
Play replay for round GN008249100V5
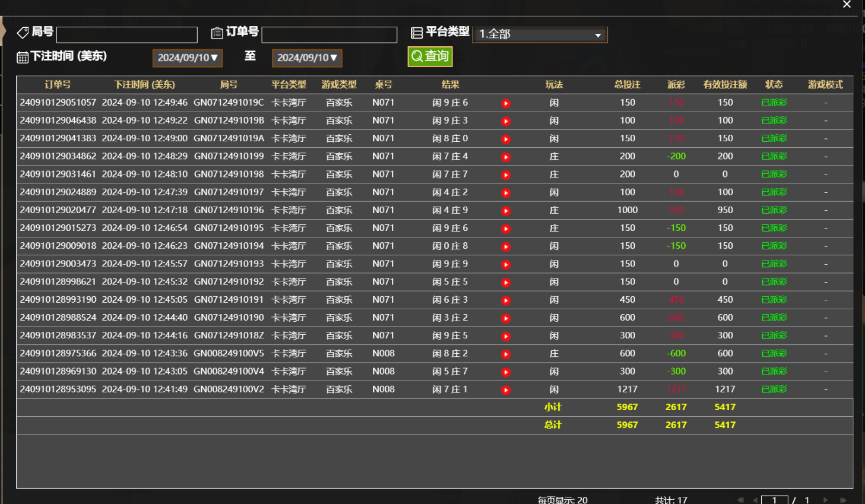click(506, 354)
